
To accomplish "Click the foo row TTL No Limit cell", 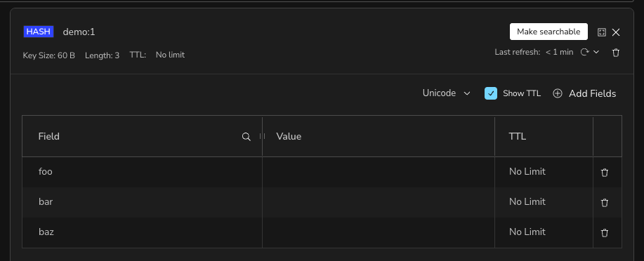I will [x=544, y=172].
